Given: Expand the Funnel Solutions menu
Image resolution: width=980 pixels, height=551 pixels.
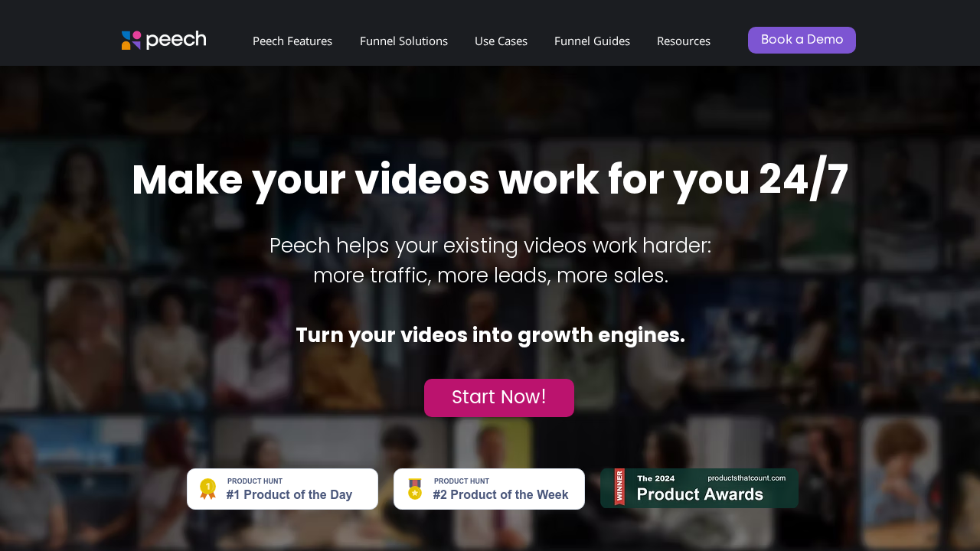Looking at the screenshot, I should tap(403, 41).
